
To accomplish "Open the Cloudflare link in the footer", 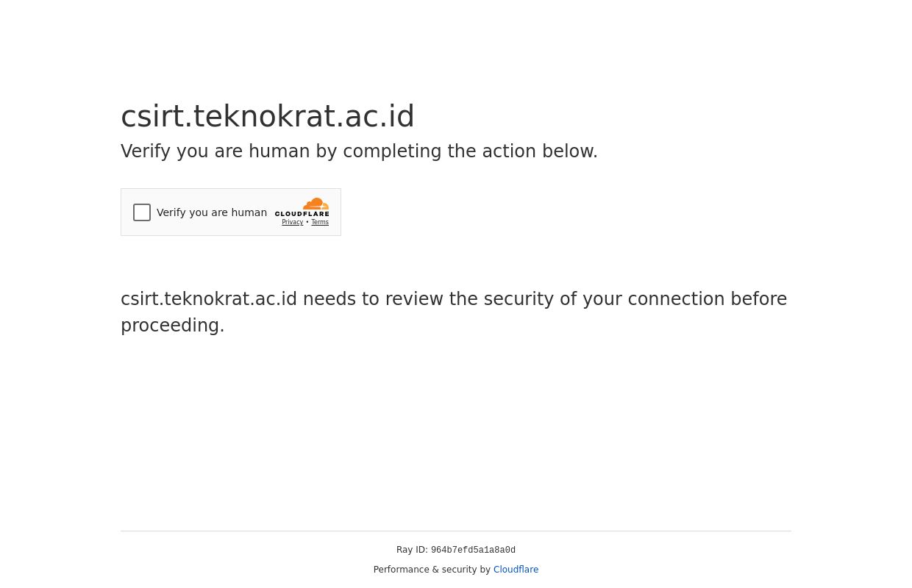I will [516, 570].
